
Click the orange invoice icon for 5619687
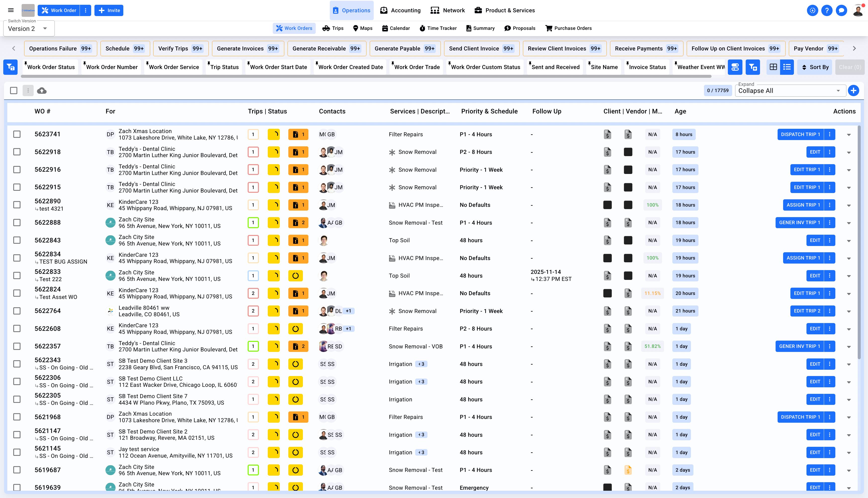coord(628,470)
